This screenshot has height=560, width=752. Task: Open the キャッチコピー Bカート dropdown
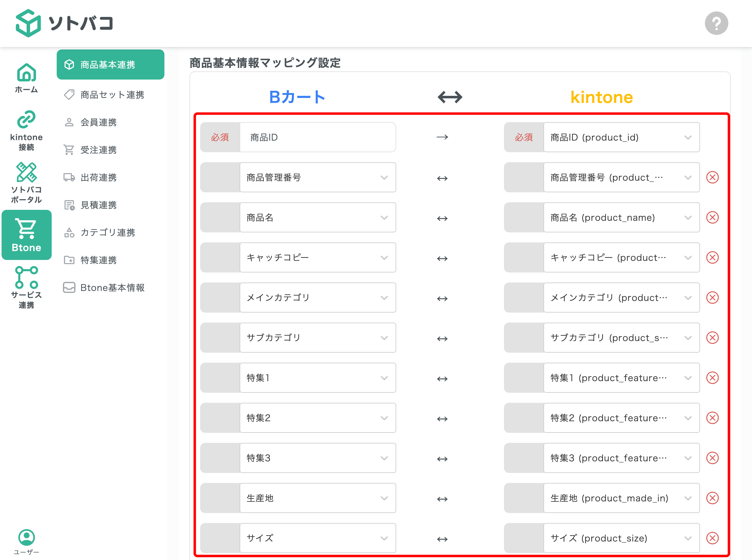[318, 257]
